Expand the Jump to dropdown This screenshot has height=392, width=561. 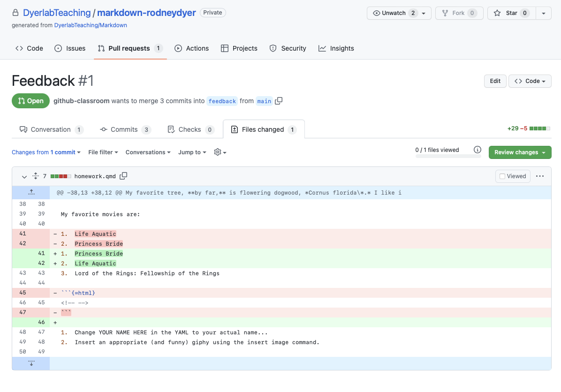(x=192, y=152)
